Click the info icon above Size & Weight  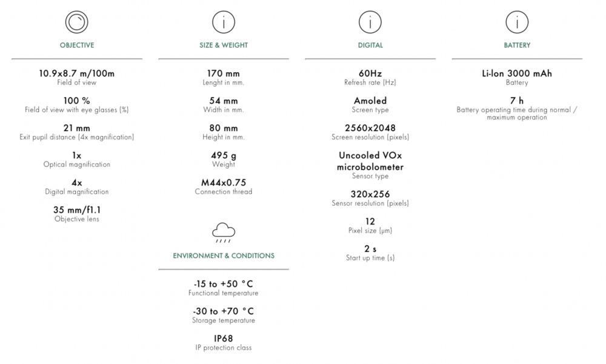tap(223, 23)
